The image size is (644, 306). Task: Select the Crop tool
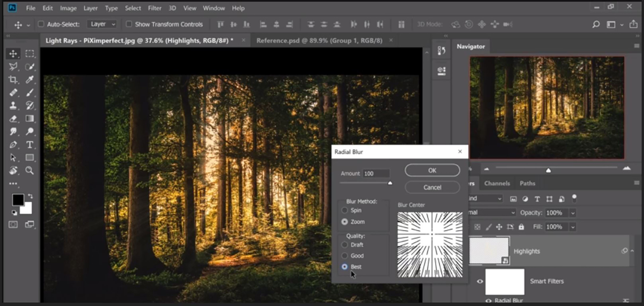coord(13,80)
